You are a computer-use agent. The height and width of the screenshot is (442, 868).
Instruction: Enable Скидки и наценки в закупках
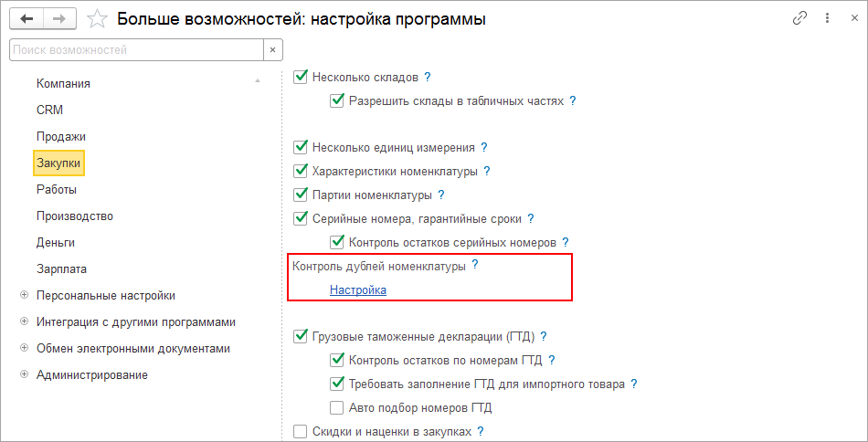click(x=301, y=432)
